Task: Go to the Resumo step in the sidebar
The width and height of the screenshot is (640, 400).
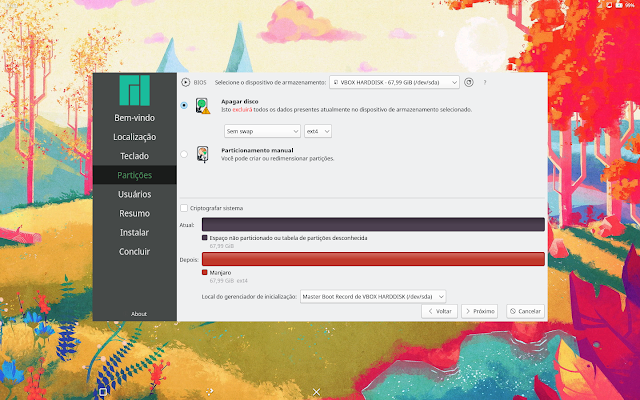Action: (135, 213)
